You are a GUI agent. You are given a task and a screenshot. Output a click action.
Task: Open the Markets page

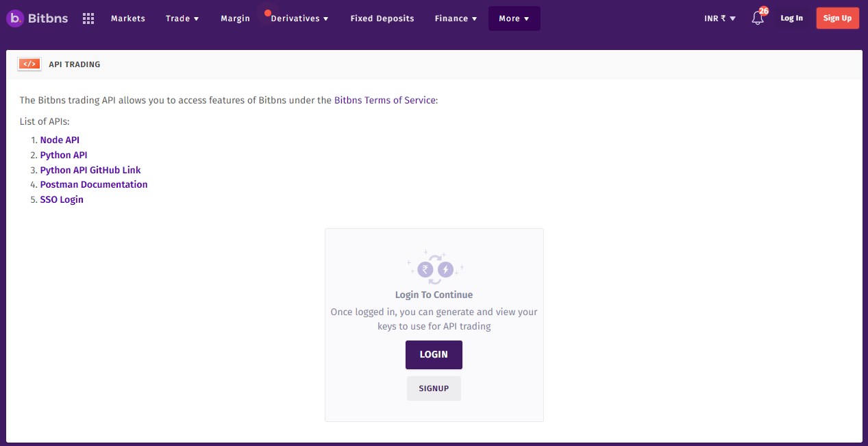(128, 18)
